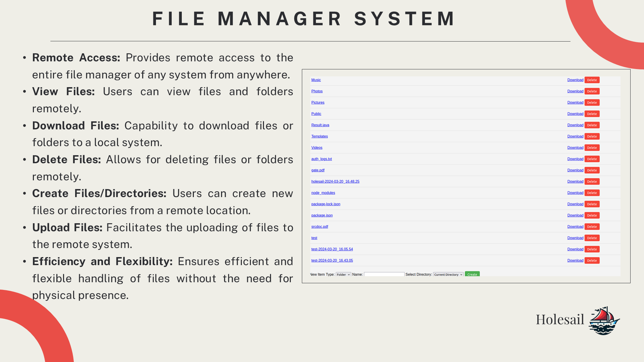Image resolution: width=644 pixels, height=362 pixels.
Task: Delete test-2024-03-20_16.43.05
Action: tap(592, 260)
